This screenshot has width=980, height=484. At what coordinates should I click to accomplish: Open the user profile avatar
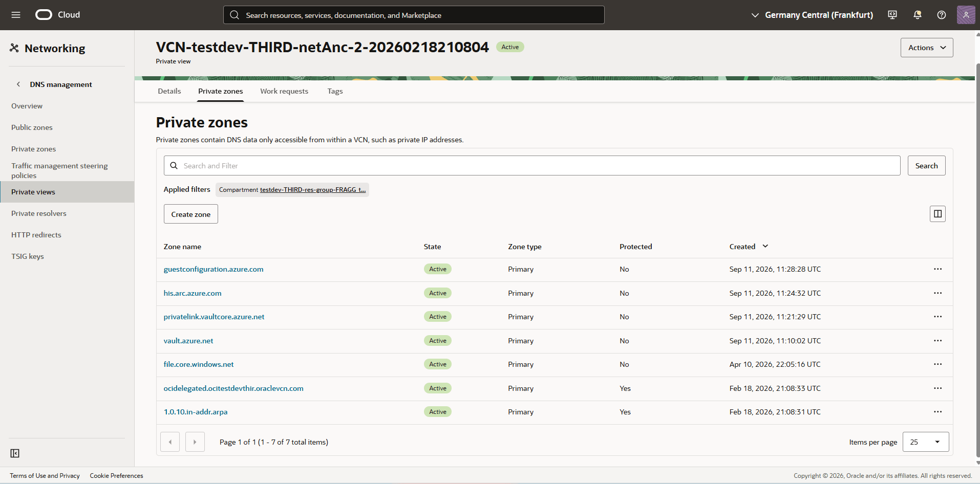966,15
